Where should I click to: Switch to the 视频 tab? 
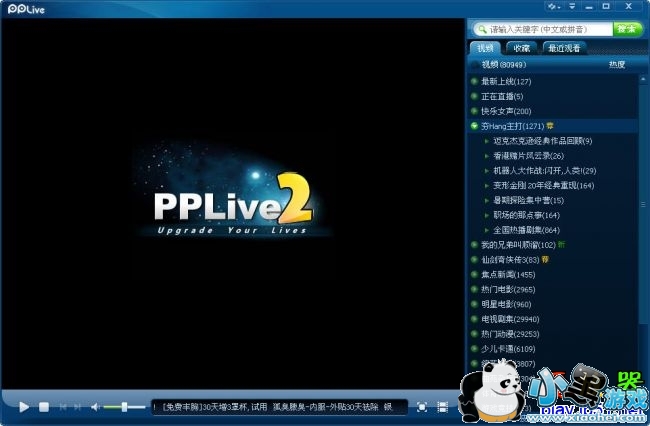pos(485,48)
